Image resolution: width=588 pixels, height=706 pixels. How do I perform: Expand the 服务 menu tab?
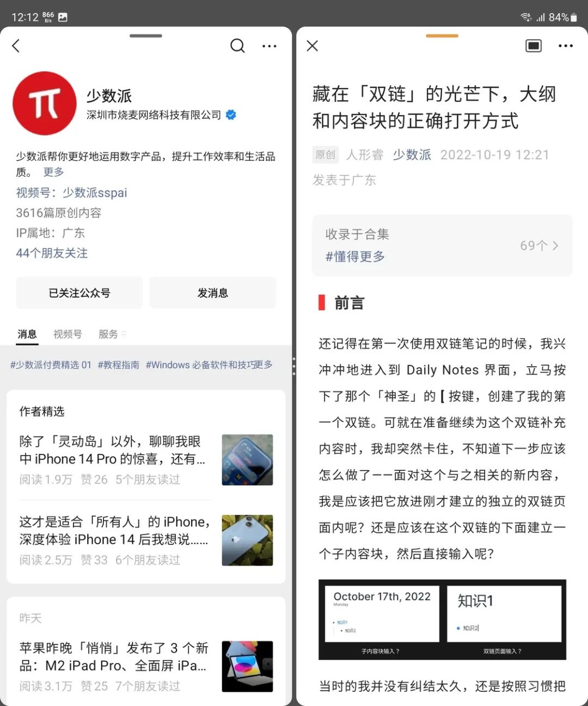112,334
